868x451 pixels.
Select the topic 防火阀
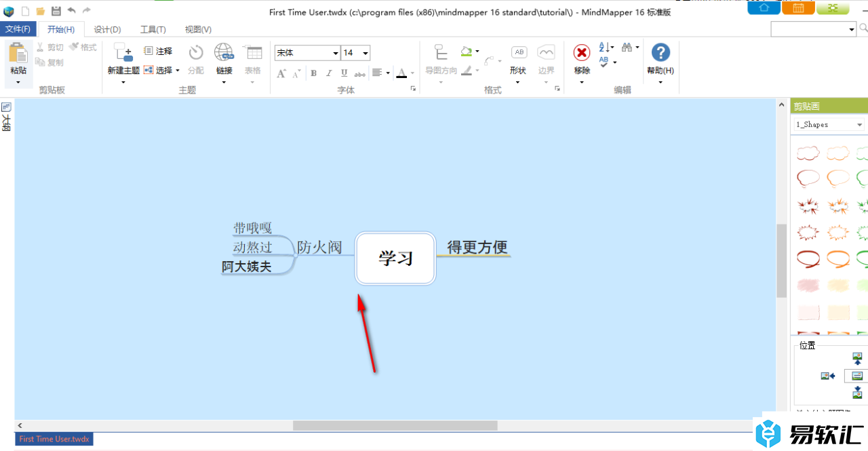coord(319,248)
